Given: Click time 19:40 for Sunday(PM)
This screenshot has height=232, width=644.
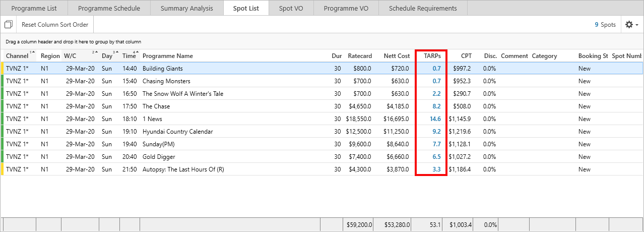Looking at the screenshot, I should (x=130, y=144).
